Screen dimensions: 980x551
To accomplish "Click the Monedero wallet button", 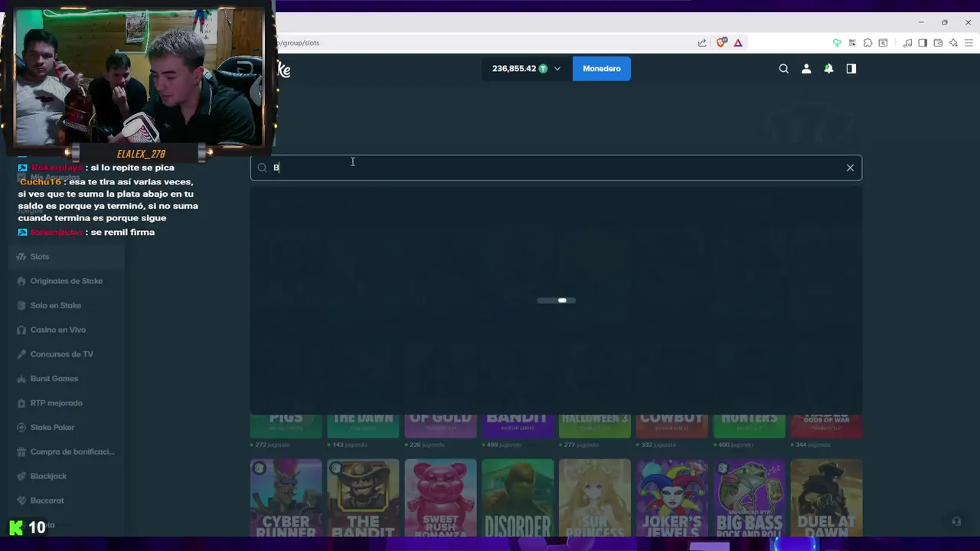I will pyautogui.click(x=602, y=69).
